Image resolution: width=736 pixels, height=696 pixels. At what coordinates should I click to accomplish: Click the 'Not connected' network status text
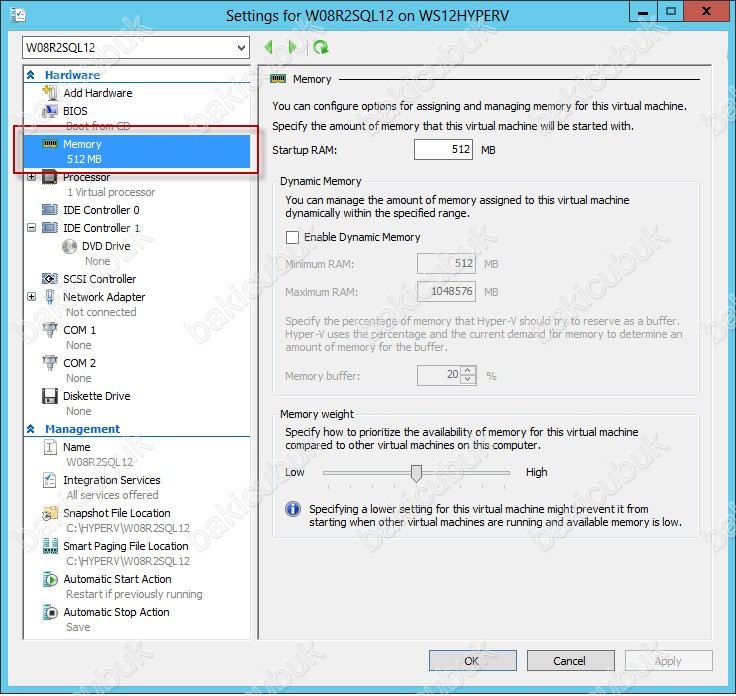point(101,312)
